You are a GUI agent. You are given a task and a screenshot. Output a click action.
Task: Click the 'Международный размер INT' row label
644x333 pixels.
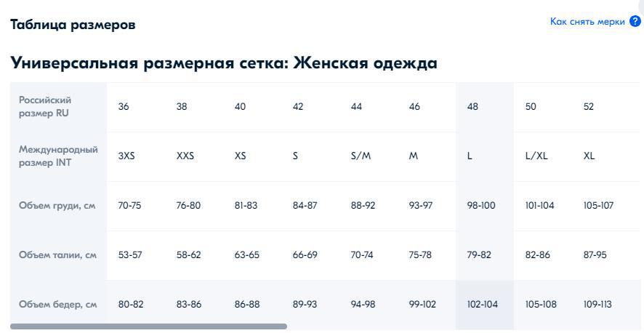point(58,156)
